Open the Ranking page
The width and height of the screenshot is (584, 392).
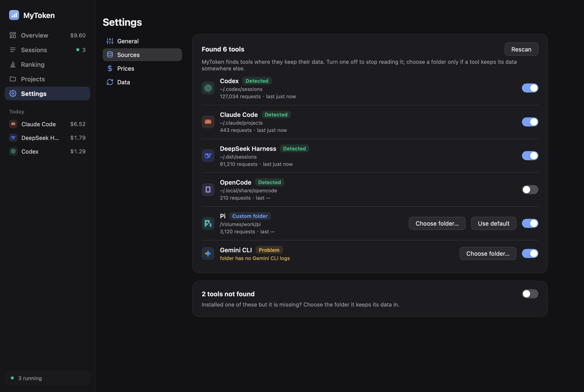point(47,64)
